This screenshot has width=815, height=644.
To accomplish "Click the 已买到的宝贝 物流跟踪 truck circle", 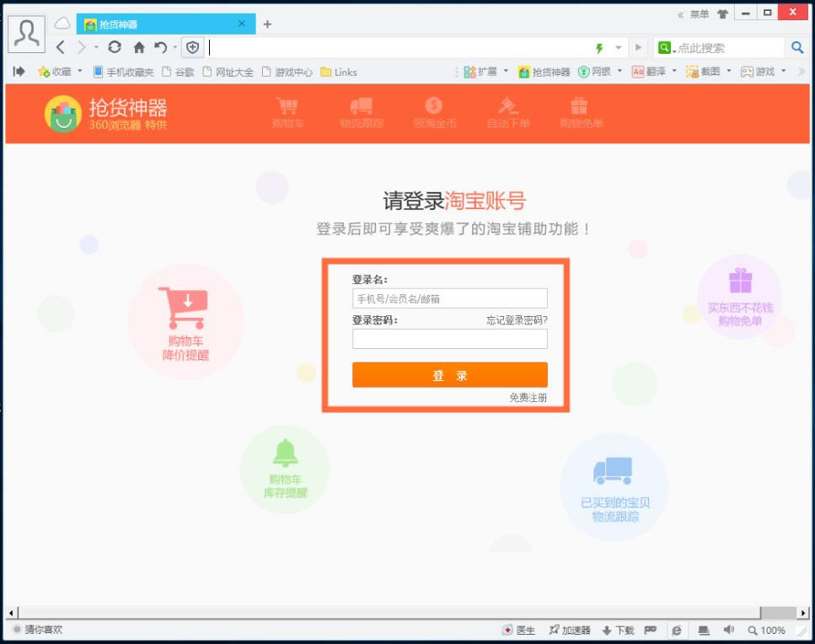I will pyautogui.click(x=615, y=487).
